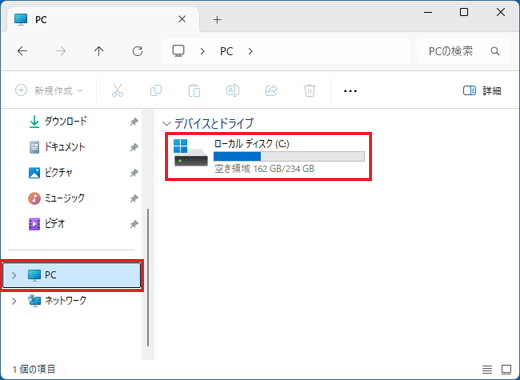Image resolution: width=520 pixels, height=380 pixels.
Task: Click the pin next to ピクチャ
Action: coord(134,173)
